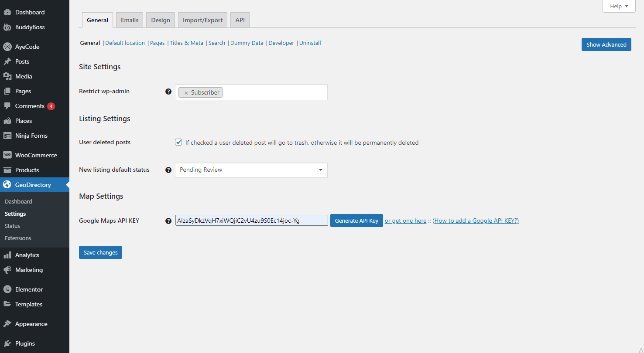Viewport: 644px width, 353px height.
Task: Show advanced settings with Show Advanced
Action: [x=606, y=44]
